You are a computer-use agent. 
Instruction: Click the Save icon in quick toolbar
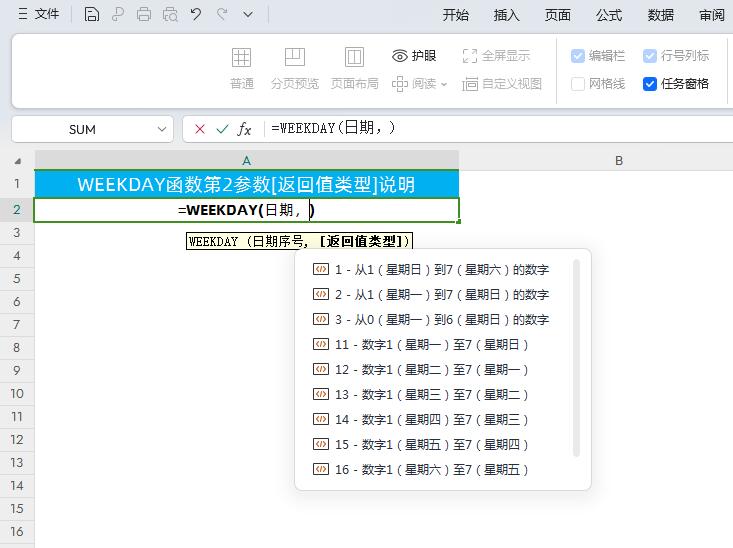pyautogui.click(x=92, y=14)
